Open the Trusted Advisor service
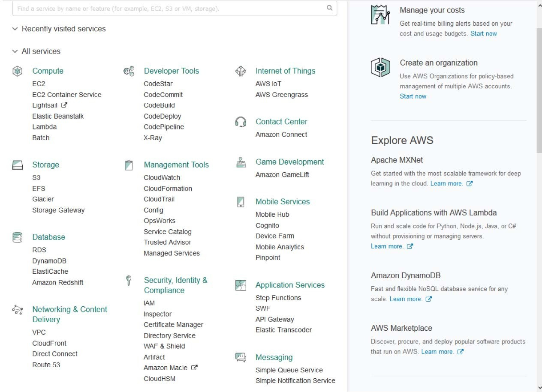Viewport: 542px width, 392px height. click(x=167, y=242)
